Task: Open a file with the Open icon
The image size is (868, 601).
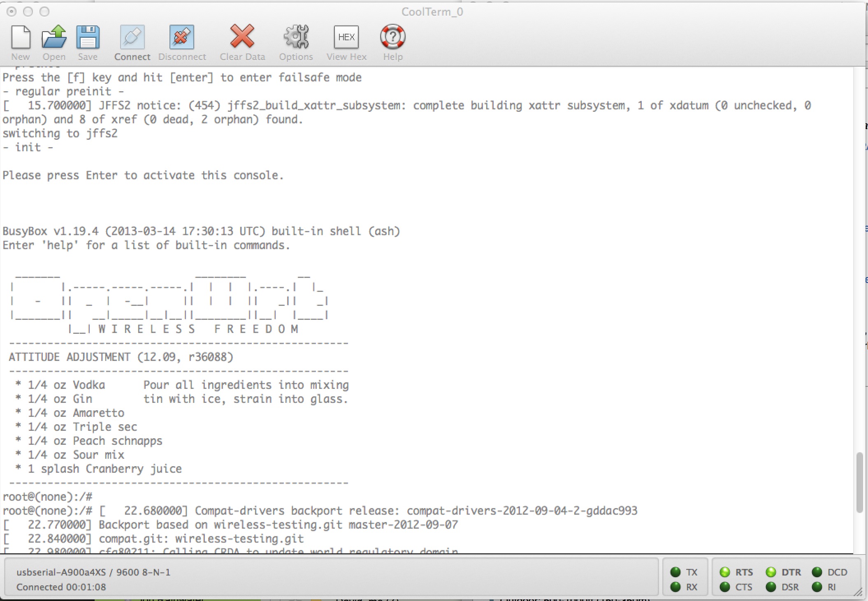Action: pyautogui.click(x=54, y=38)
